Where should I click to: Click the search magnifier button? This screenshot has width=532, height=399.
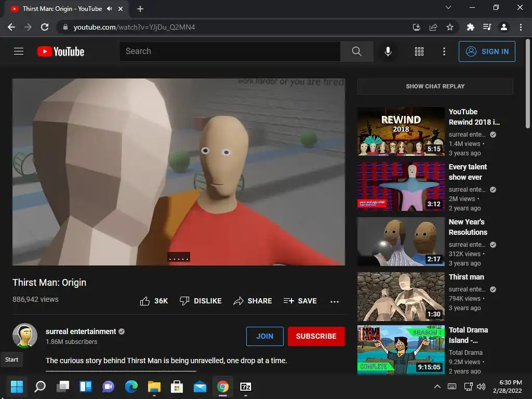click(356, 51)
